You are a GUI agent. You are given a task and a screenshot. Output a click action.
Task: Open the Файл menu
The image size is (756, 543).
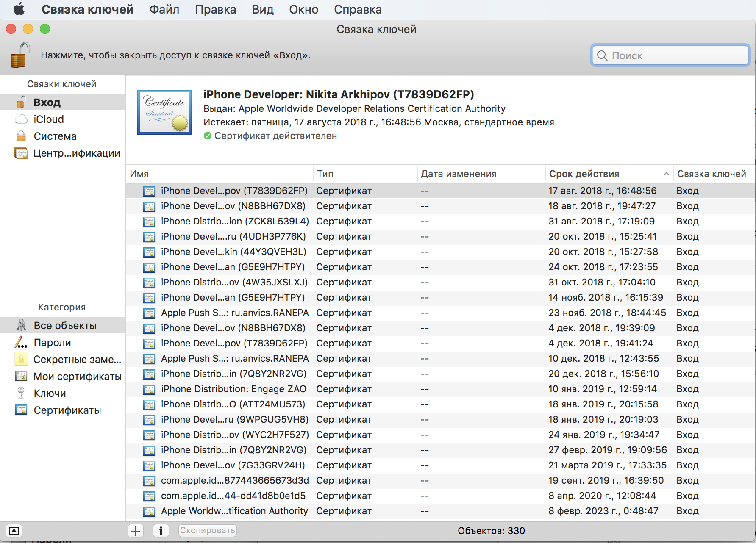164,9
